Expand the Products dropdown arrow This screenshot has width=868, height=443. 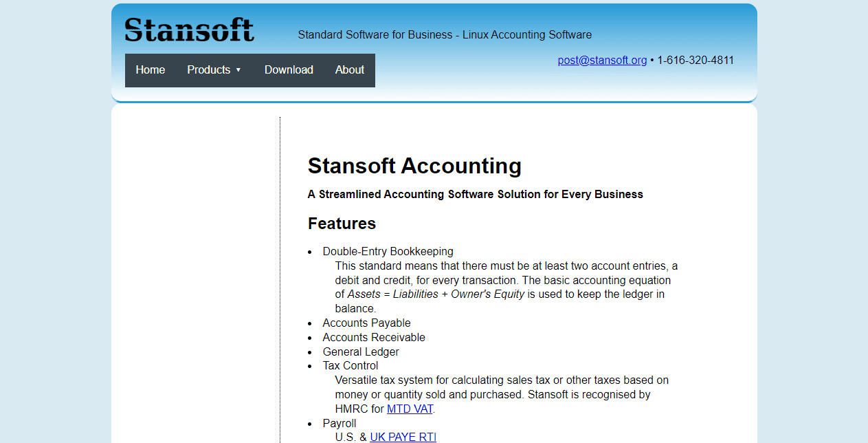[238, 70]
